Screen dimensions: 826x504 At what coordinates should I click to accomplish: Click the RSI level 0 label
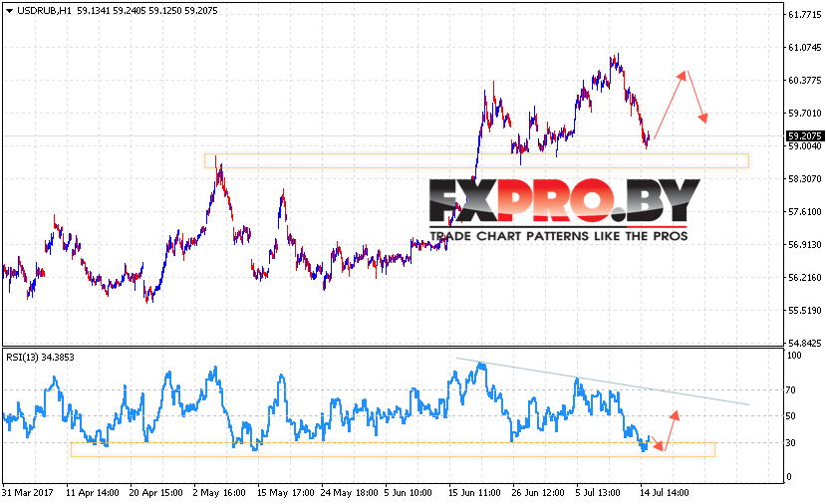click(789, 477)
